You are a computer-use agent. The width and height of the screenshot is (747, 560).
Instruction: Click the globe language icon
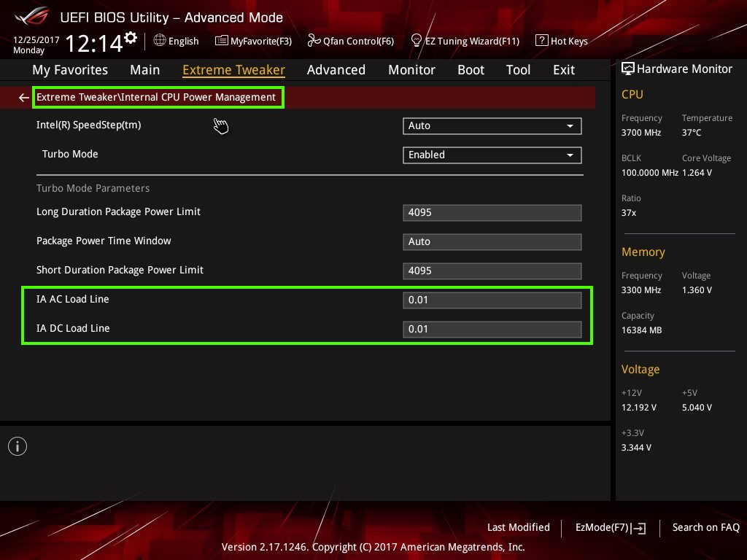pyautogui.click(x=160, y=41)
